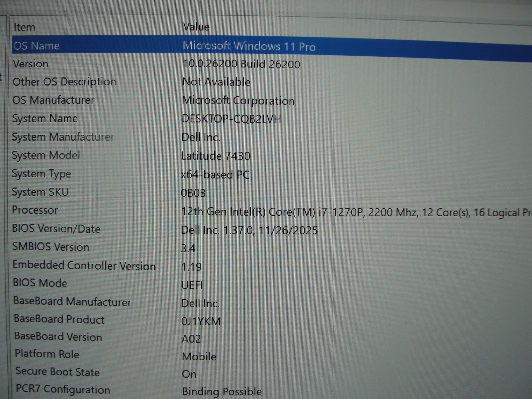The height and width of the screenshot is (399, 532).
Task: Click the Dell Inc. 1.37.0, 11/26/2025 value
Action: pyautogui.click(x=249, y=230)
